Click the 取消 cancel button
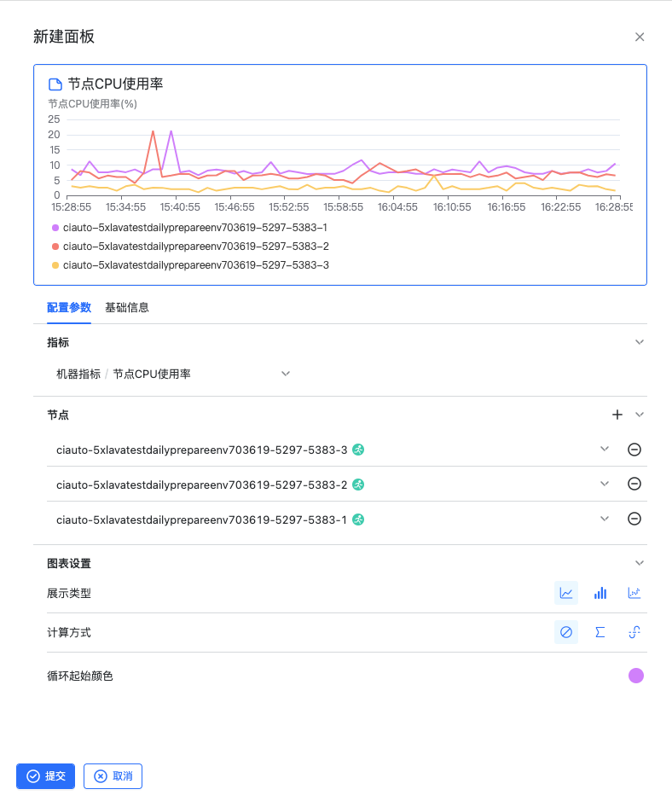672x801 pixels. click(x=113, y=776)
